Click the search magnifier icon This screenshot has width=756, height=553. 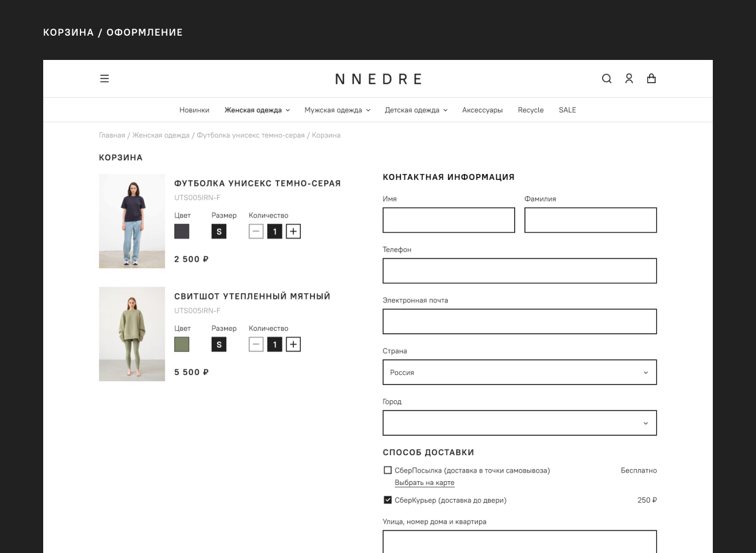pyautogui.click(x=606, y=79)
